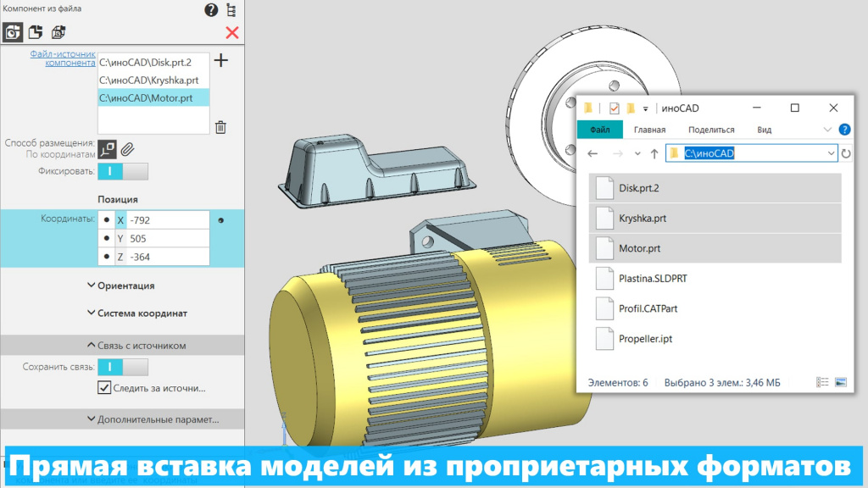The height and width of the screenshot is (488, 868).
Task: Select the placement by coordinates icon
Action: (107, 150)
